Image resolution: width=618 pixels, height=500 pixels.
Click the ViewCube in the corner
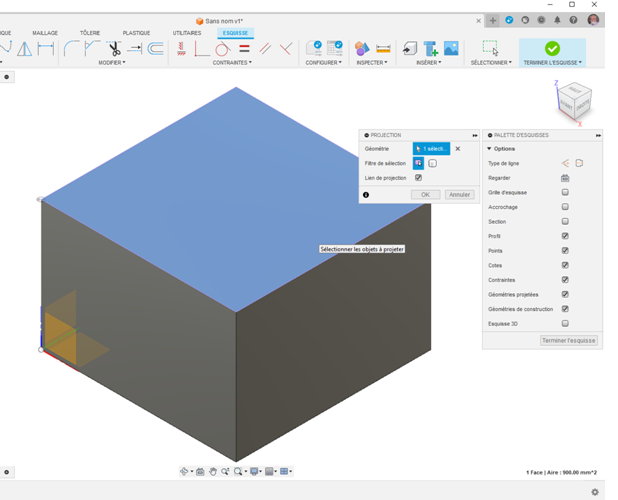pyautogui.click(x=575, y=100)
